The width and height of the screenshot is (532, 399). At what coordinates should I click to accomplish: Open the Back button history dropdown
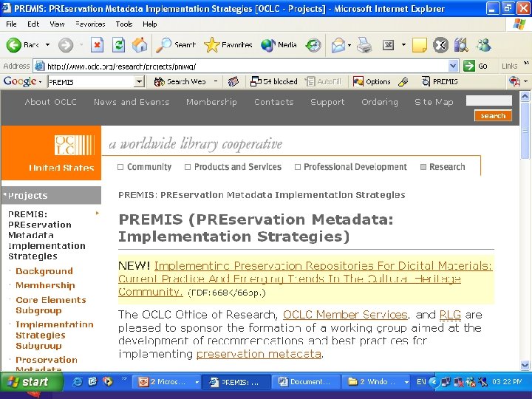[47, 45]
